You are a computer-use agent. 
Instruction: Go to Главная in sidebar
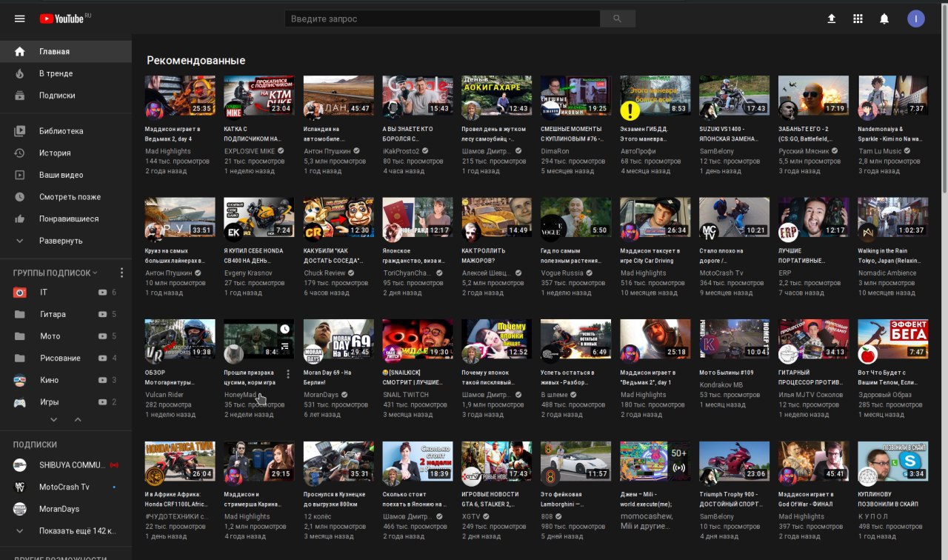pyautogui.click(x=65, y=51)
